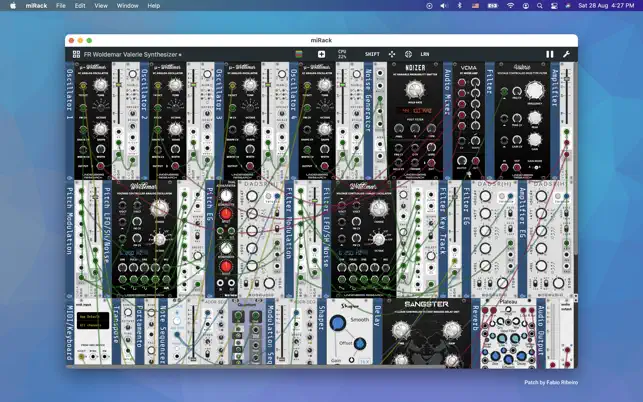Click the Valerie filter frequency knob
Viewport: 643px width, 402px height.
(535, 91)
